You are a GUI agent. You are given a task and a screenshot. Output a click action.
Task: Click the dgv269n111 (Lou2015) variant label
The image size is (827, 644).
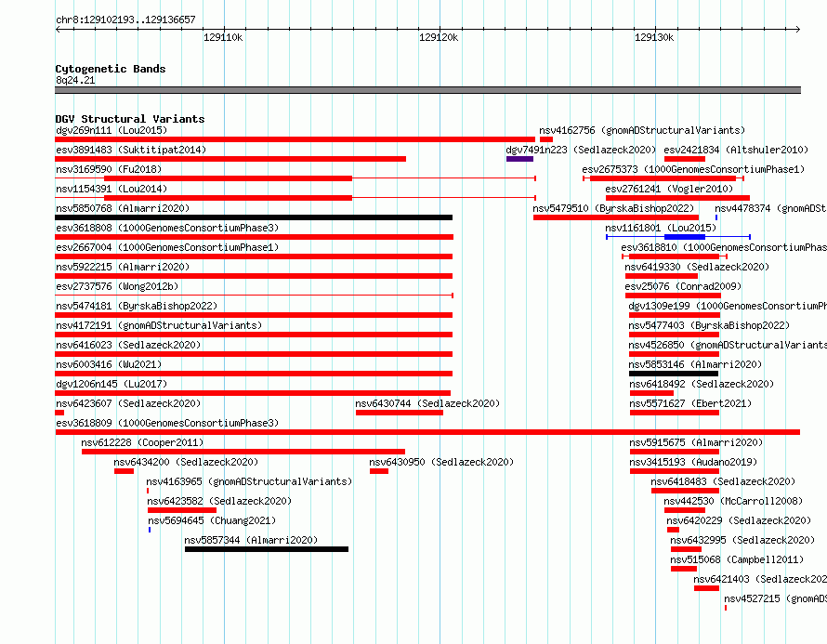[x=112, y=130]
